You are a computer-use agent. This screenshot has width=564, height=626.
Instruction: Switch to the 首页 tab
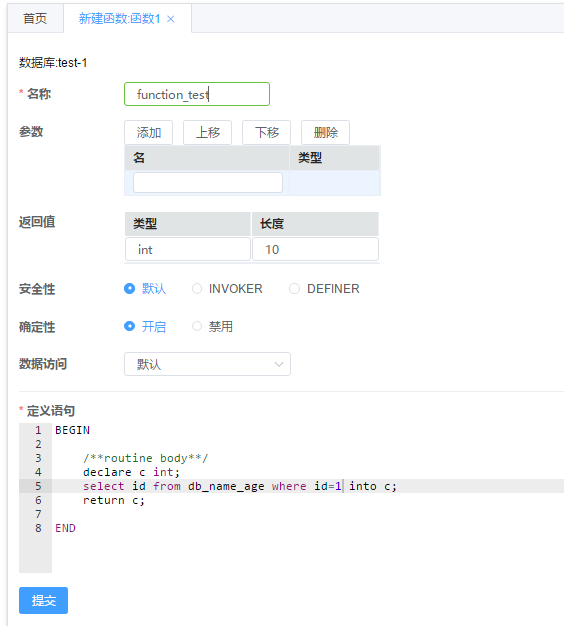35,18
